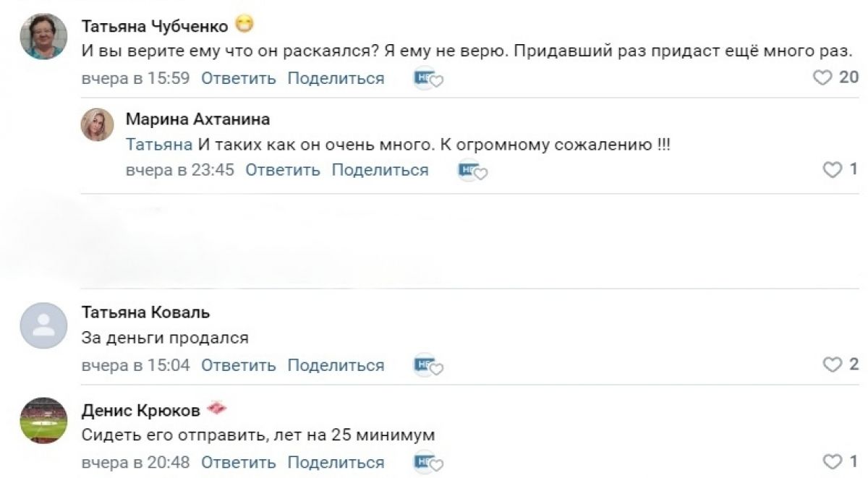Click emoji status next to Татьяна Чубченко

[245, 26]
